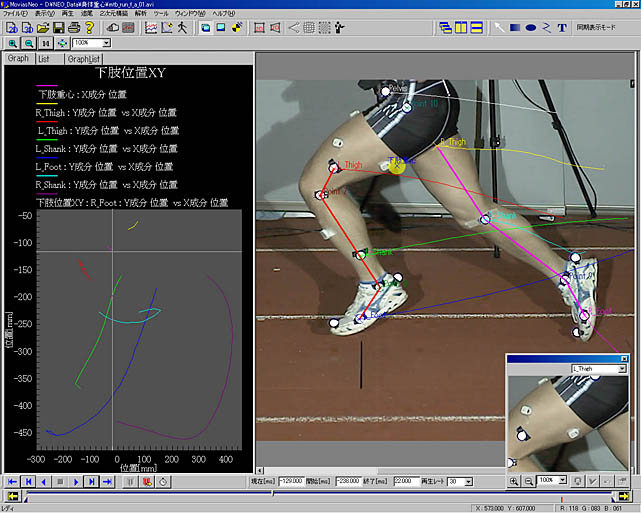This screenshot has width=641, height=513.
Task: Click the red marker on the timeline
Action: click(x=562, y=500)
